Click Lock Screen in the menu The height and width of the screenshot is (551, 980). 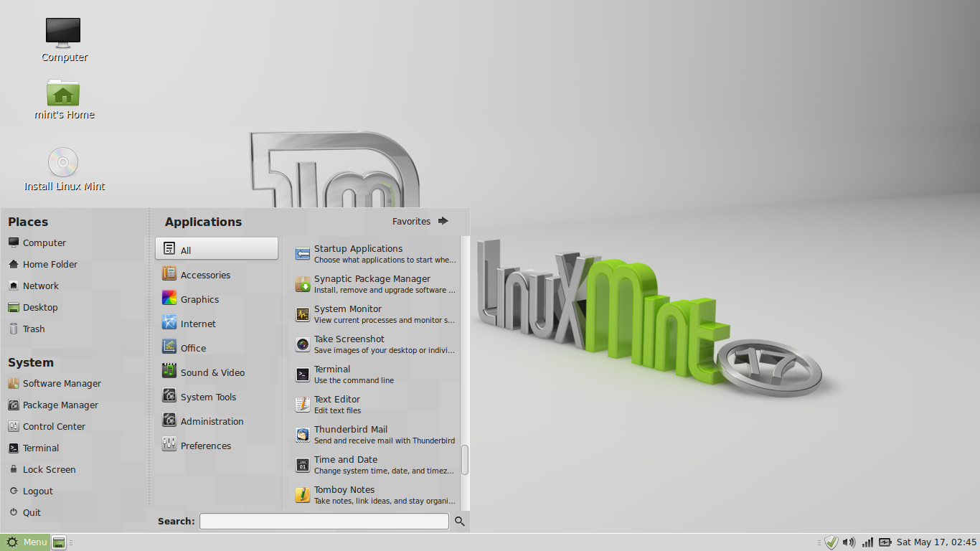coord(42,470)
